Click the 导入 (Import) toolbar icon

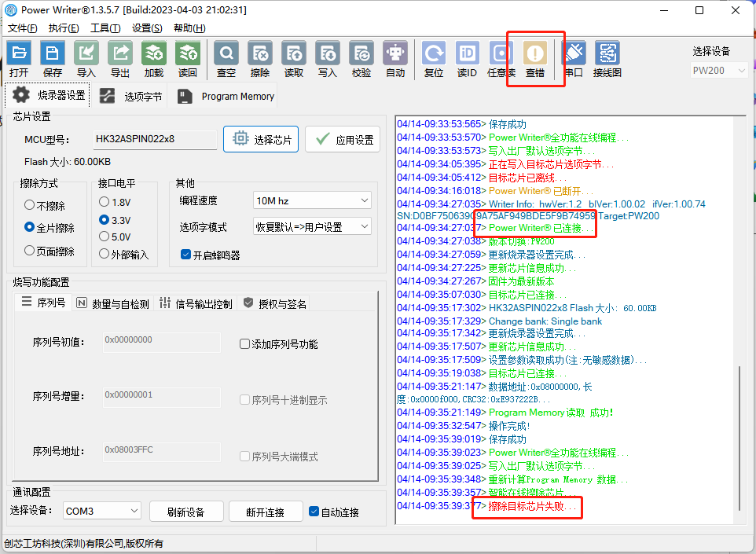coord(86,59)
